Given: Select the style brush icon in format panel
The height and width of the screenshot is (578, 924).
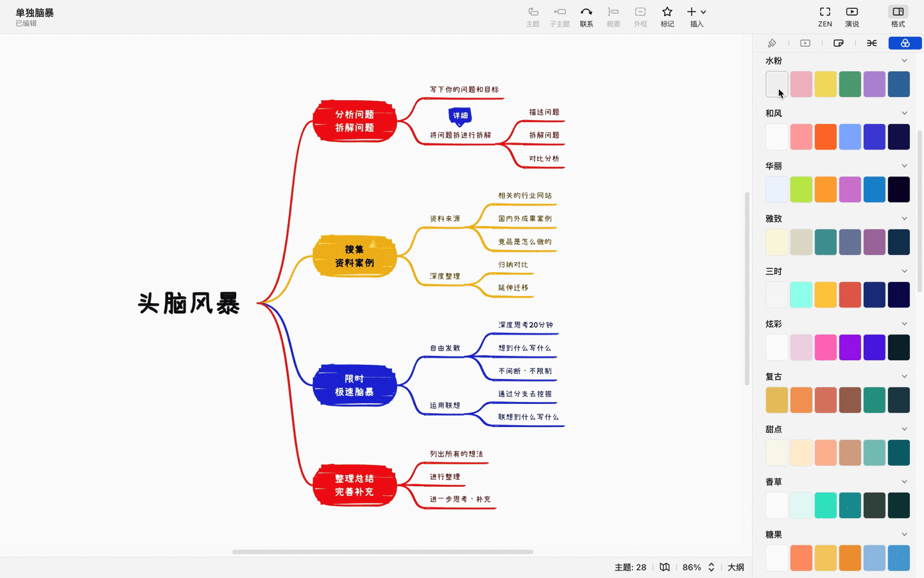Looking at the screenshot, I should (772, 42).
